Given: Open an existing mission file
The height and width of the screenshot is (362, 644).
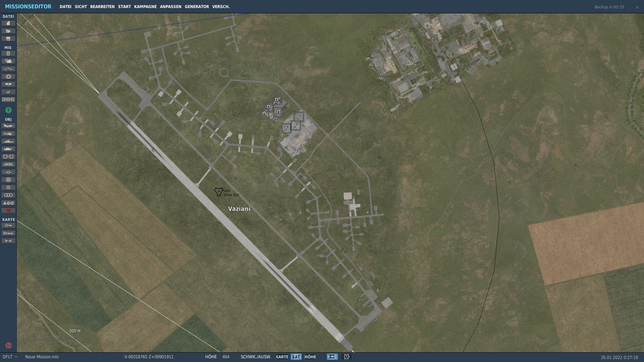Looking at the screenshot, I should point(8,31).
